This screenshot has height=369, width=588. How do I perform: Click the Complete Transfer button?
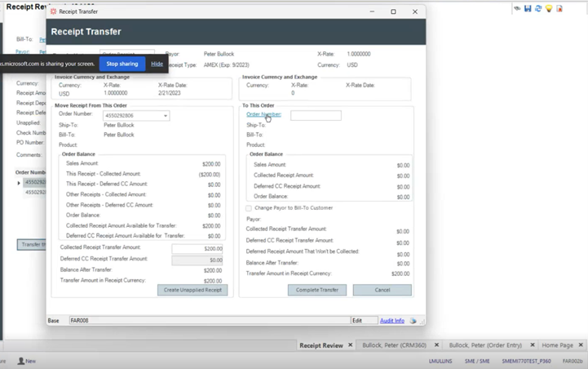pos(317,290)
